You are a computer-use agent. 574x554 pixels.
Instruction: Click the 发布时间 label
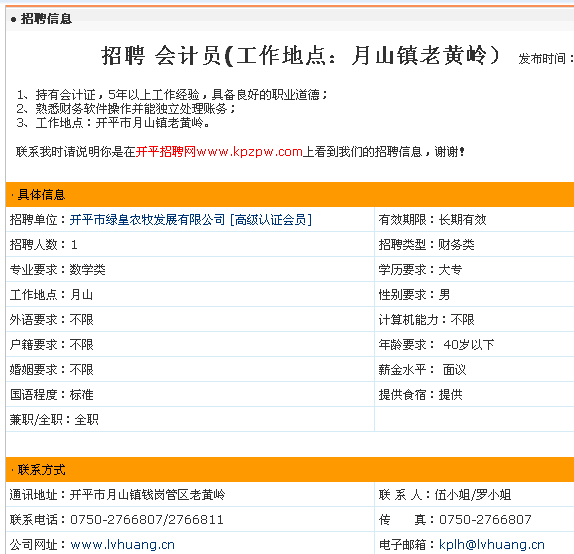[x=542, y=59]
